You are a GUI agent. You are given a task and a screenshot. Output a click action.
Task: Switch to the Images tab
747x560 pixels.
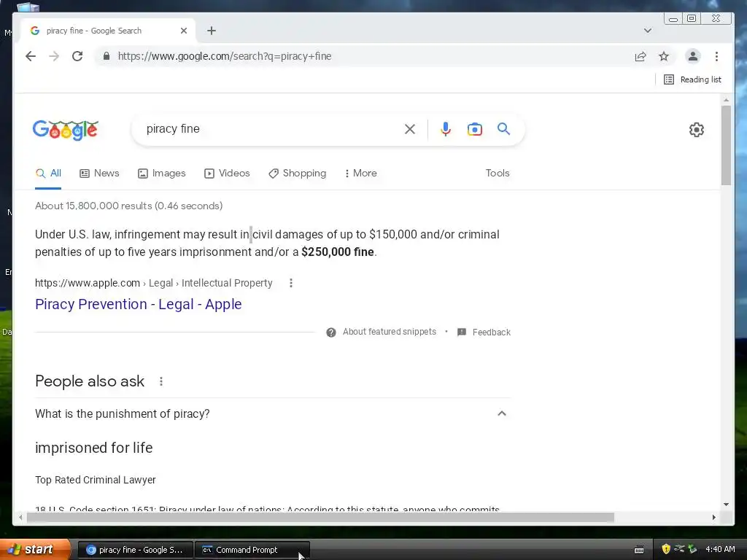click(161, 174)
